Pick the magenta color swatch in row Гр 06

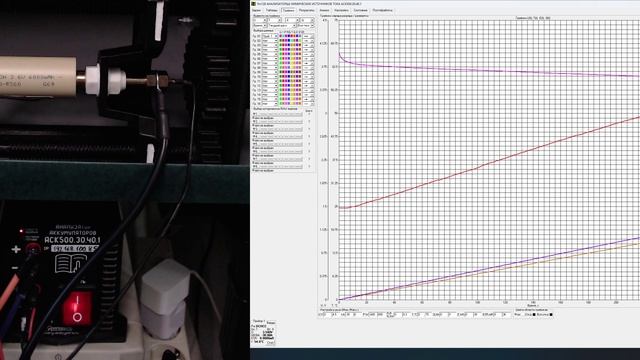286,58
